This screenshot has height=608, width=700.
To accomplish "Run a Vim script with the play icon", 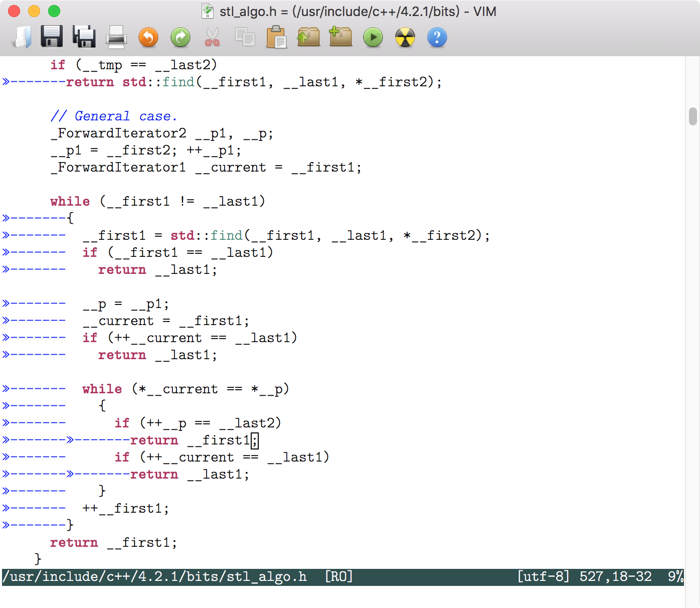I will tap(373, 37).
